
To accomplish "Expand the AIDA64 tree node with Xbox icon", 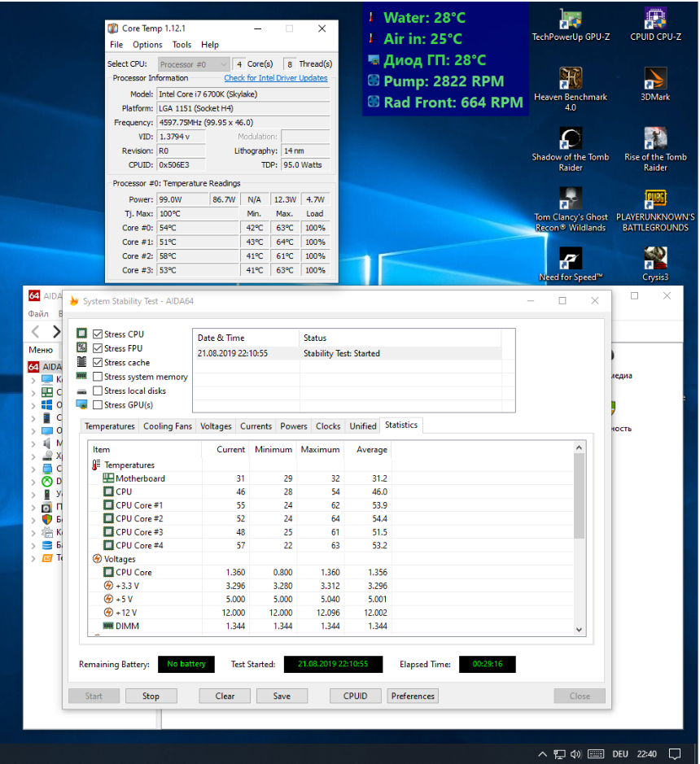I will (33, 482).
